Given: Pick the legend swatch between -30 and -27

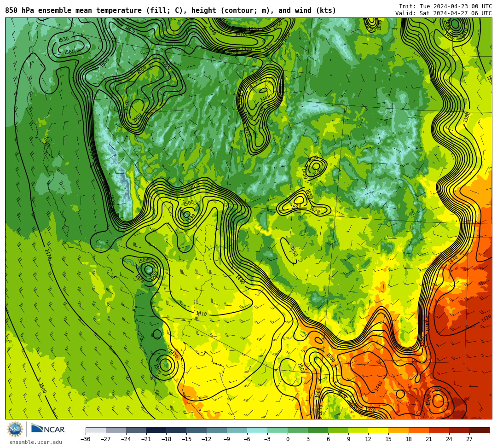Looking at the screenshot, I should [x=96, y=430].
